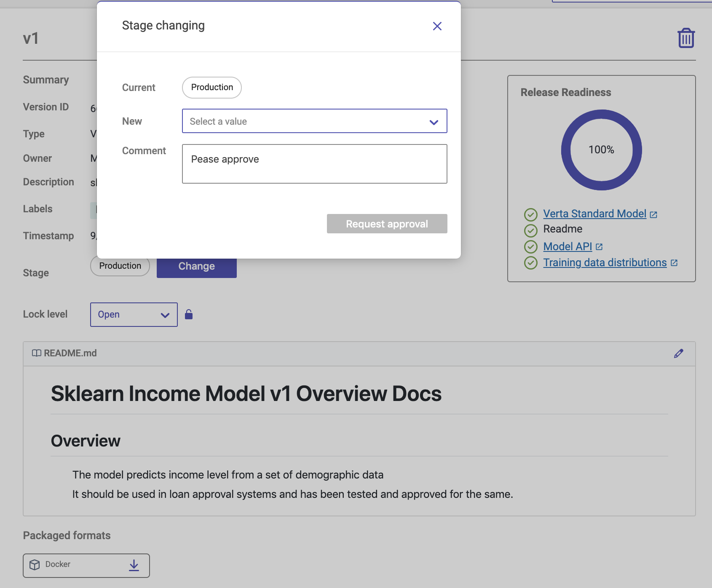
Task: Open Model API link
Action: (567, 246)
